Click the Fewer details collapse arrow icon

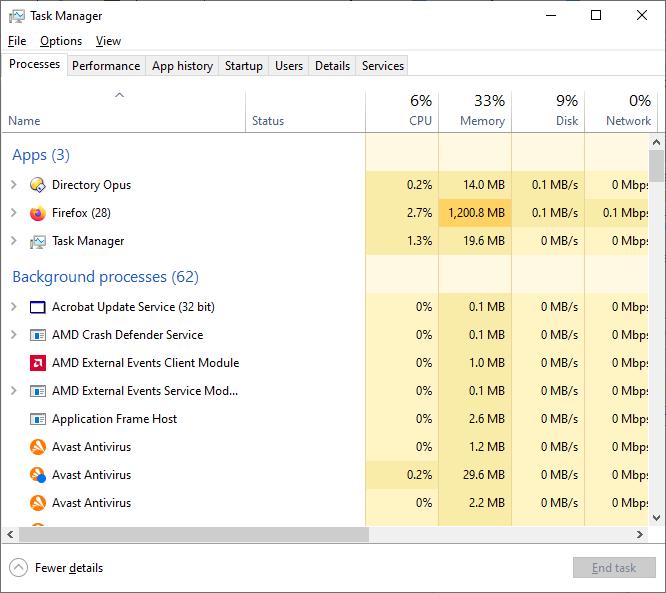[x=18, y=568]
